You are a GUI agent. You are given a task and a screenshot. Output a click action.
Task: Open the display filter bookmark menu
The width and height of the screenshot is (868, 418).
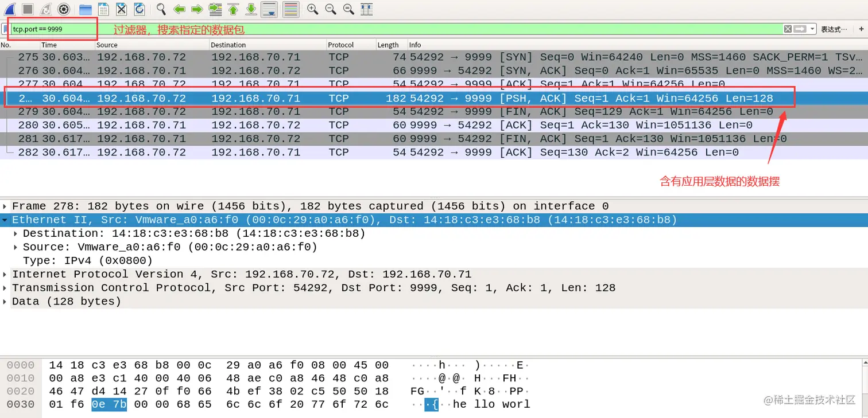[x=5, y=29]
